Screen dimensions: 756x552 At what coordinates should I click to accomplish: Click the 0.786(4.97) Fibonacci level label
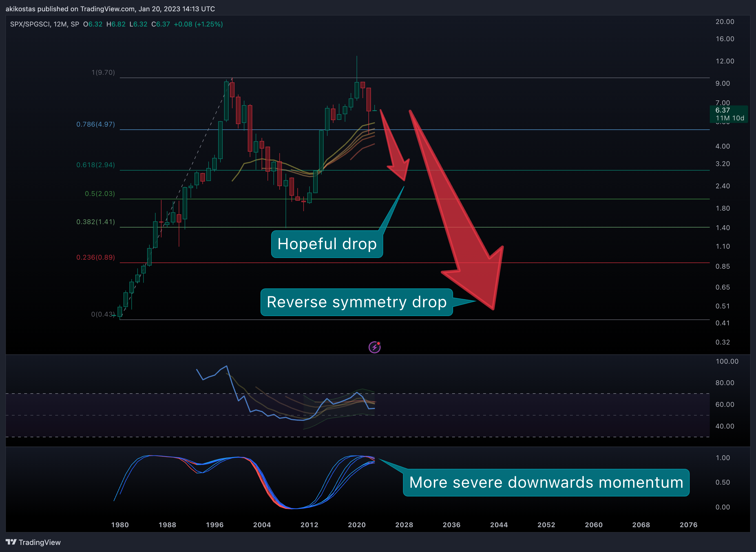[96, 124]
